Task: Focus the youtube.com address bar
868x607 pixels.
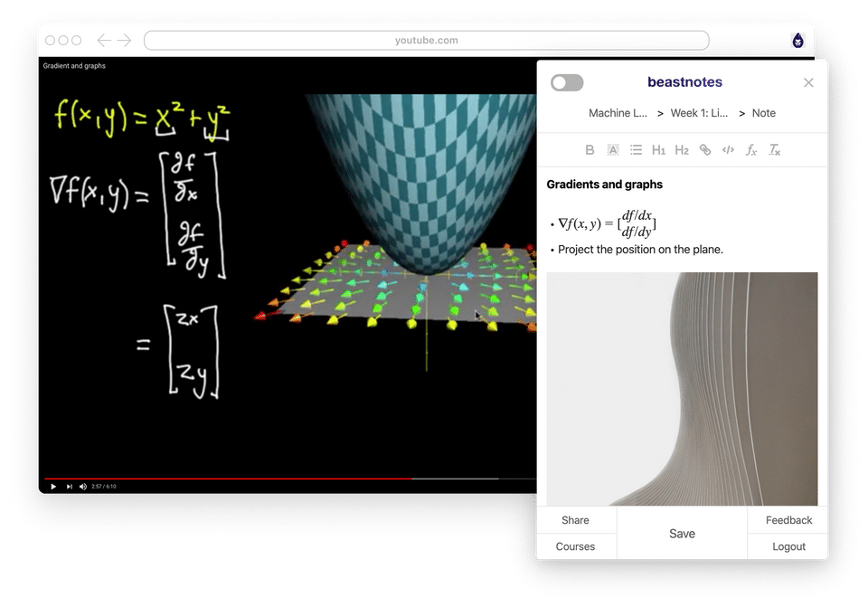Action: coord(426,41)
